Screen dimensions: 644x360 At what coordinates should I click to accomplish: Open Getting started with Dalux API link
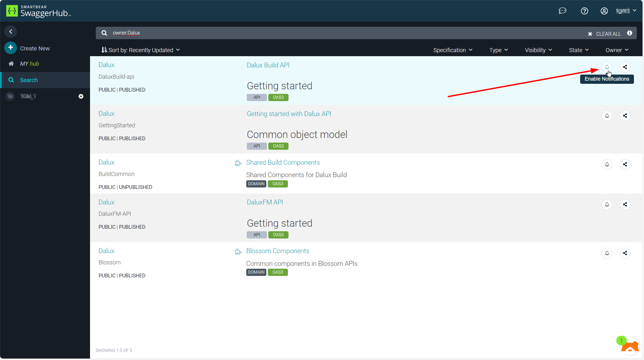289,114
